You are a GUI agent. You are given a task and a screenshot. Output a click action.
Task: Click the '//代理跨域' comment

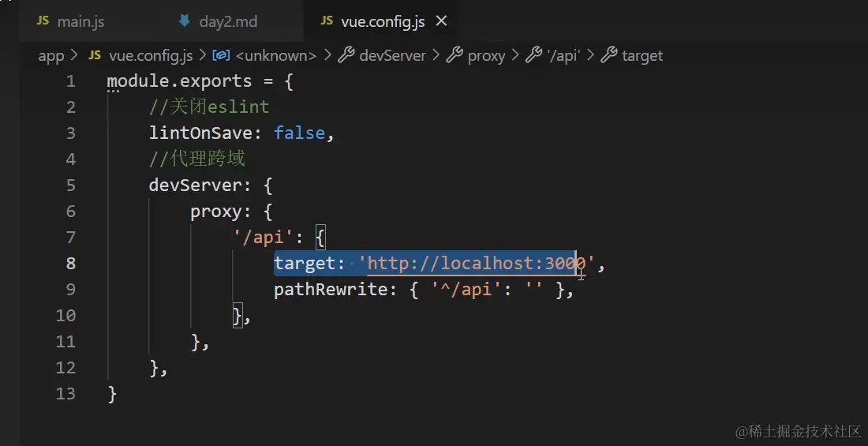pos(196,159)
